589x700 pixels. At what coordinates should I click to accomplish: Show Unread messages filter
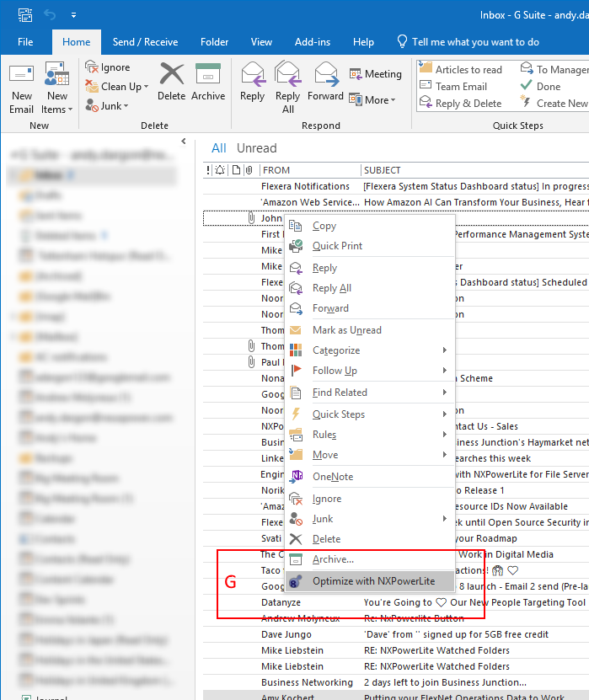(257, 148)
